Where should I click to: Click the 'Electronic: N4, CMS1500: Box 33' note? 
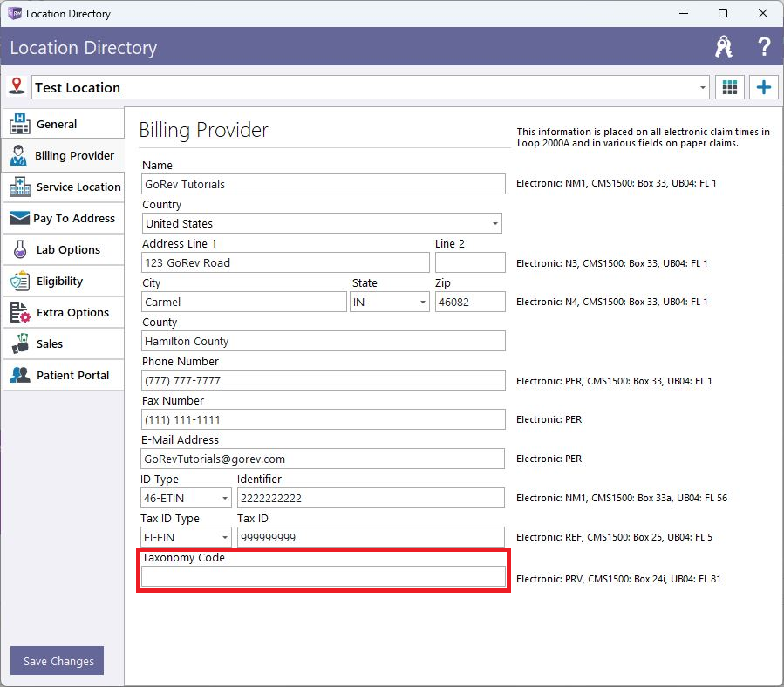coord(611,302)
